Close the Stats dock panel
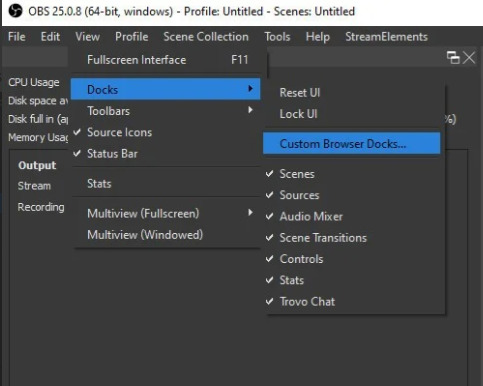This screenshot has width=483, height=386. [x=469, y=58]
